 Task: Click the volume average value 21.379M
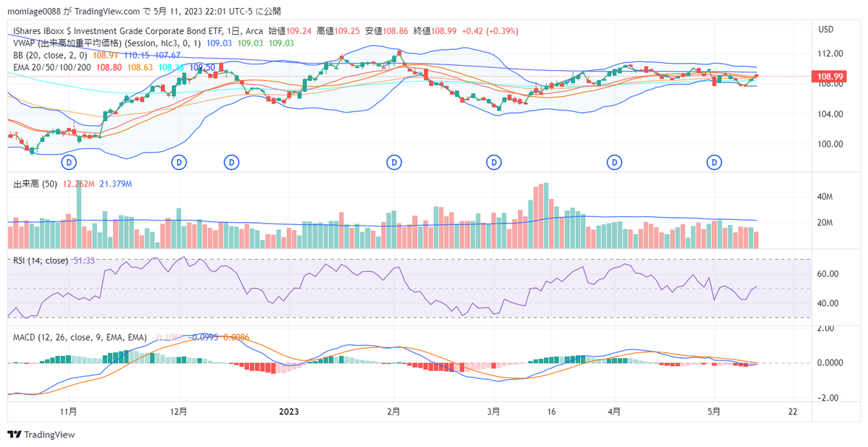pos(116,184)
